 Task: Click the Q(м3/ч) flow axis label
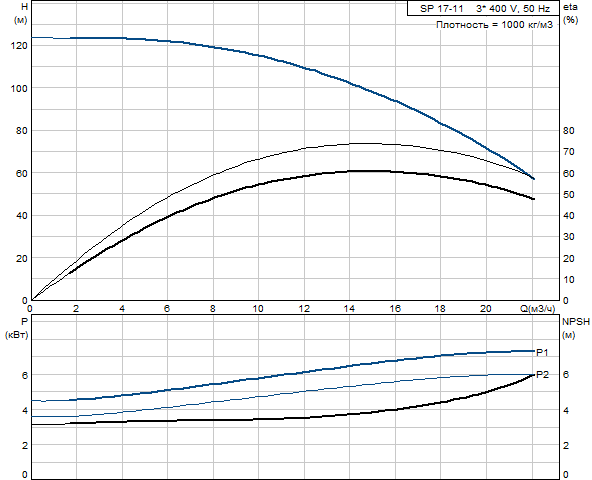(538, 309)
